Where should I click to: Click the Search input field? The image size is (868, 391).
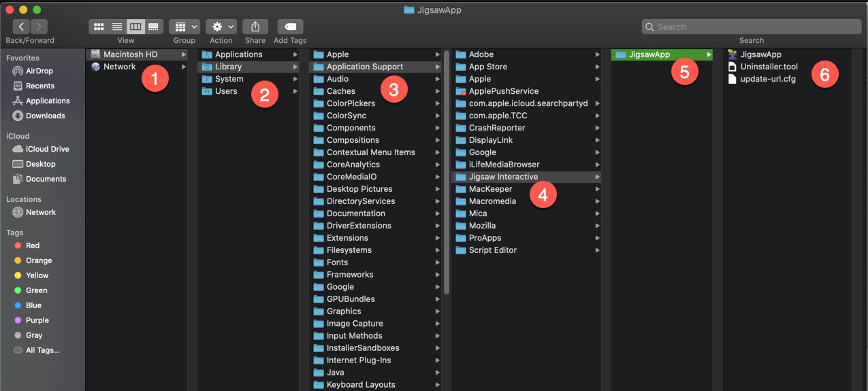[x=751, y=27]
